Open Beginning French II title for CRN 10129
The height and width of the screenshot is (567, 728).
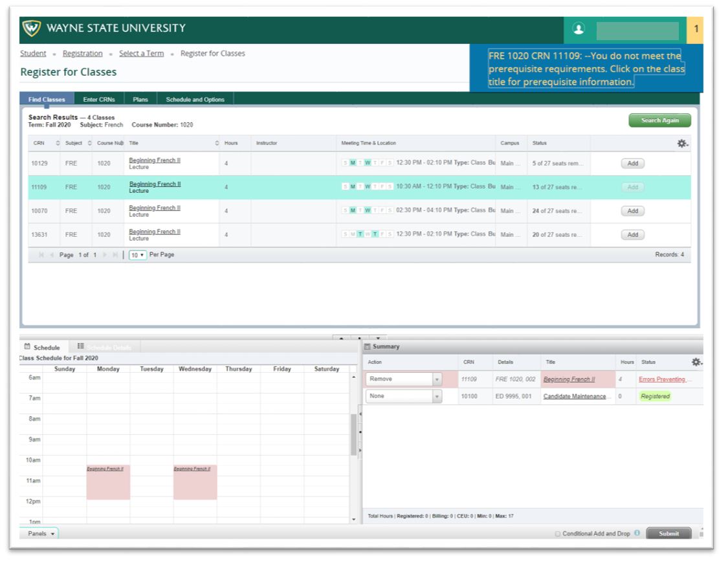coord(155,161)
